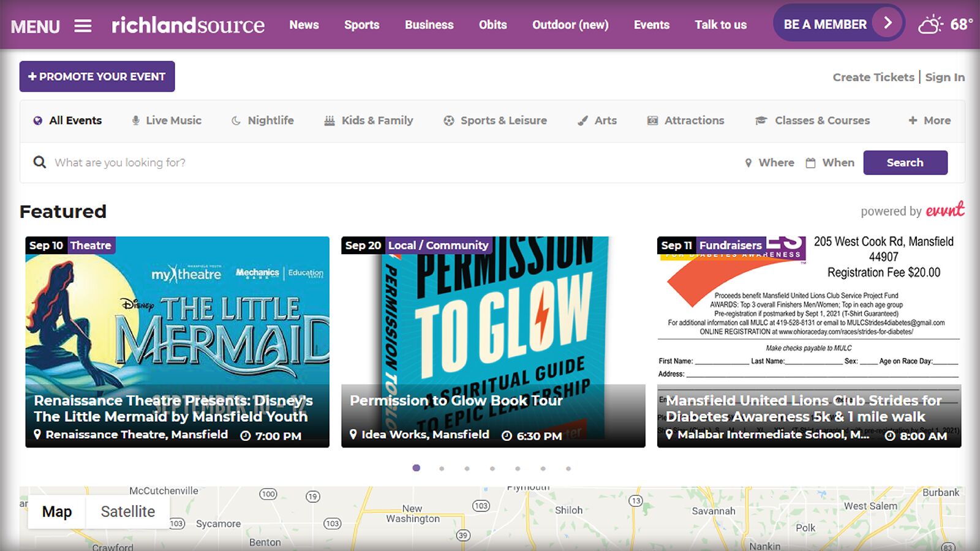This screenshot has height=551, width=980.
Task: Open the When date dropdown
Action: tap(830, 163)
